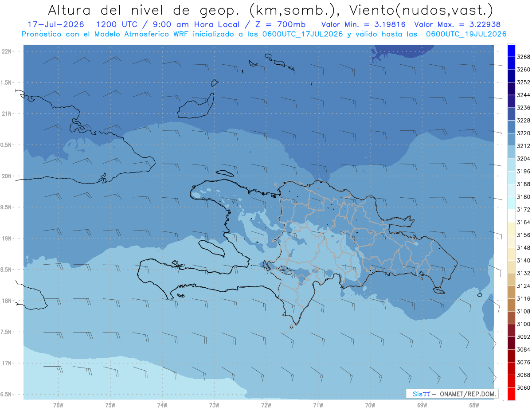Pick the bright red swatch below 3060
532x411 pixels.
point(511,394)
